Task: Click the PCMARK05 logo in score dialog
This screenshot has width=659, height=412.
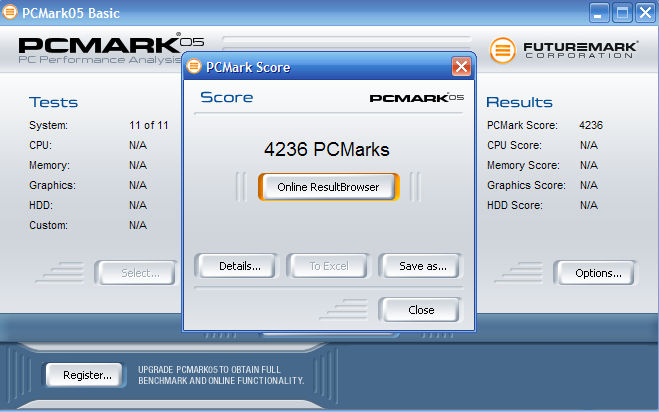Action: [x=416, y=98]
